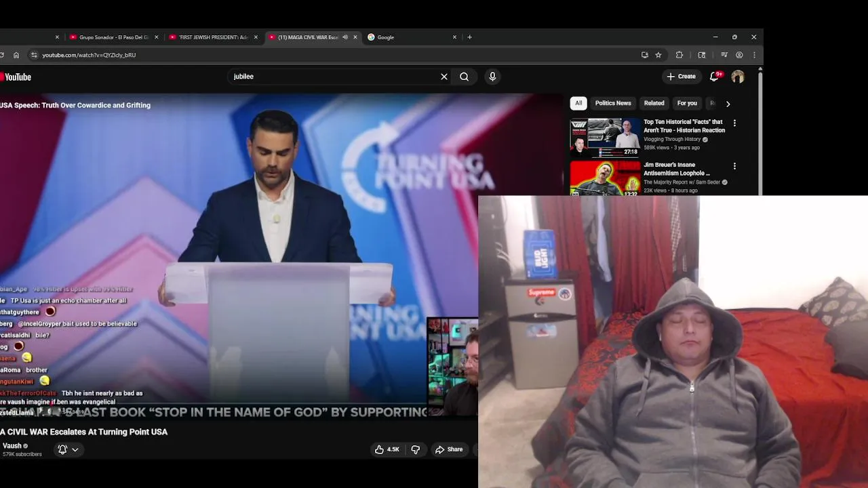Viewport: 868px width, 488px height.
Task: Open YouTube notifications bell
Action: coord(714,77)
